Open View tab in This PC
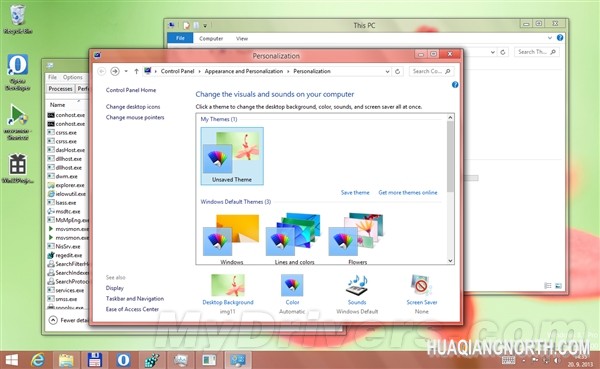Screen dimensions: 600x369 (242, 38)
